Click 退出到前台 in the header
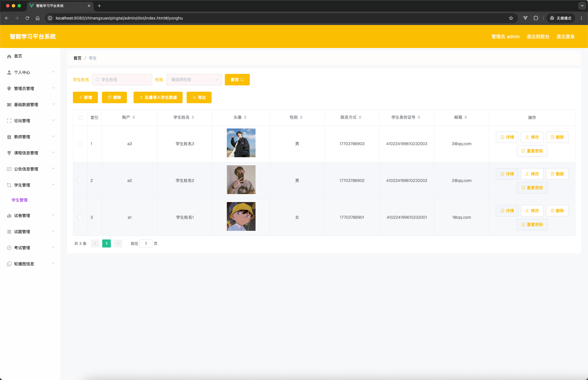The image size is (588, 380). (x=538, y=37)
